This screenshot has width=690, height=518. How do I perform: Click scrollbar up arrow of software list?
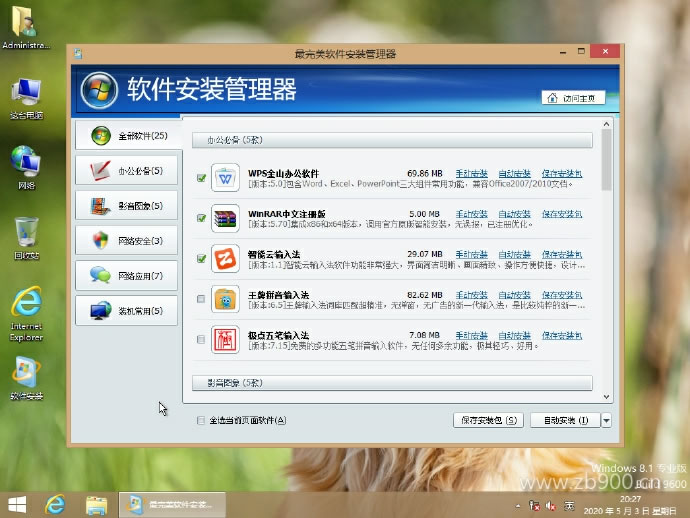click(x=606, y=124)
